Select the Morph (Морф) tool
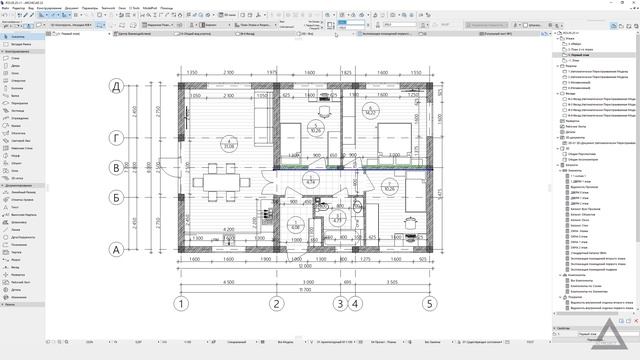The width and height of the screenshot is (640, 360). [22, 156]
